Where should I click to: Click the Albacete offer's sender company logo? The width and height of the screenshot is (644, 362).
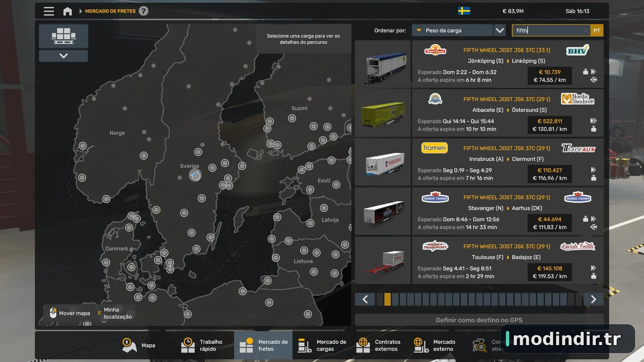[x=435, y=99]
